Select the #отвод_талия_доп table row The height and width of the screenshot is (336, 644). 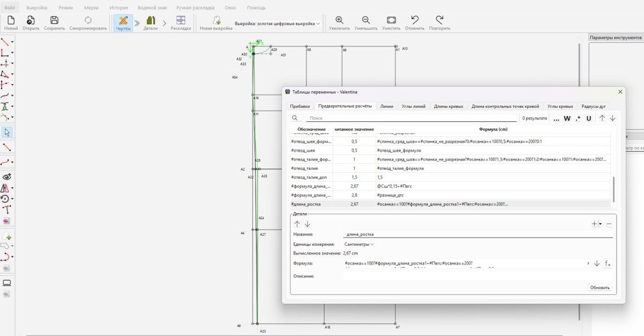pos(450,177)
